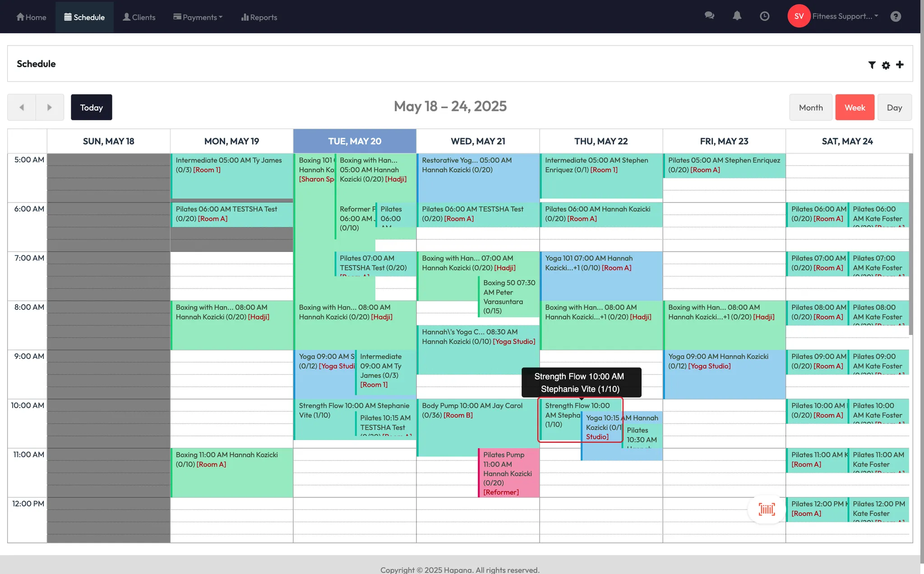Viewport: 924px width, 574px height.
Task: Expand the Payments dropdown menu
Action: point(198,17)
